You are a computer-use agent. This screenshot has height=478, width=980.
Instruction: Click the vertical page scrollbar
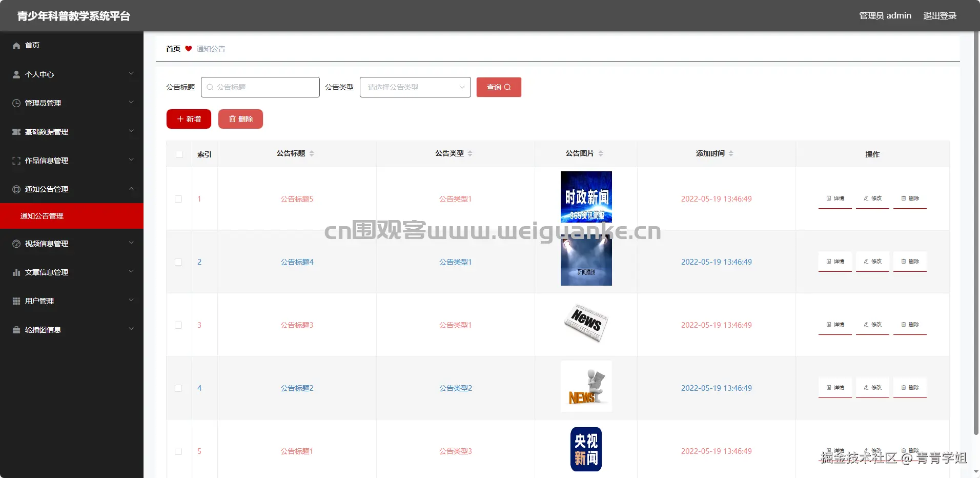point(976,233)
